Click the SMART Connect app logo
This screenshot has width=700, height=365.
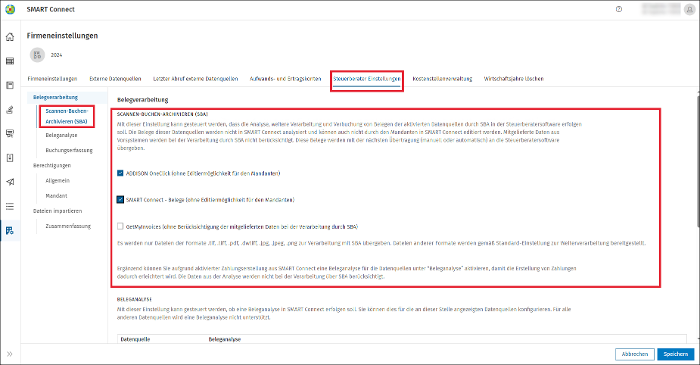point(10,9)
